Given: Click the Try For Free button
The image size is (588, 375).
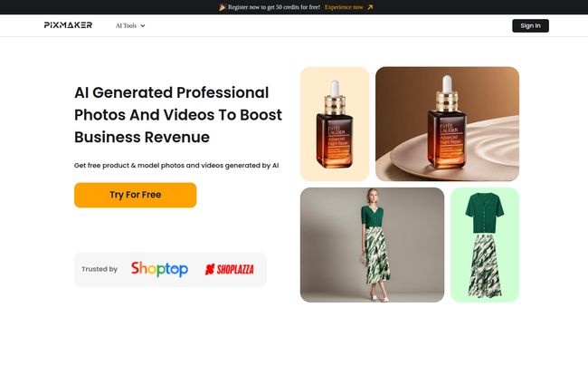Looking at the screenshot, I should [136, 195].
